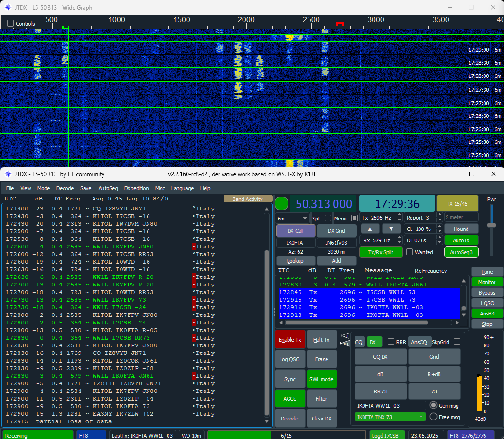
Task: Open the 6m band dropdown
Action: [292, 219]
